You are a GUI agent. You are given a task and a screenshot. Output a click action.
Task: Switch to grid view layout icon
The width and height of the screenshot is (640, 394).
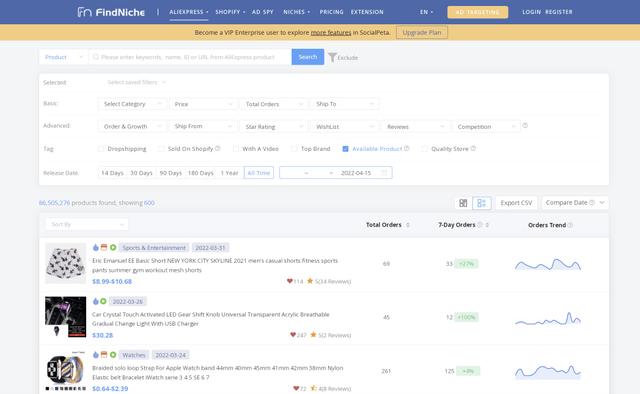[x=463, y=203]
